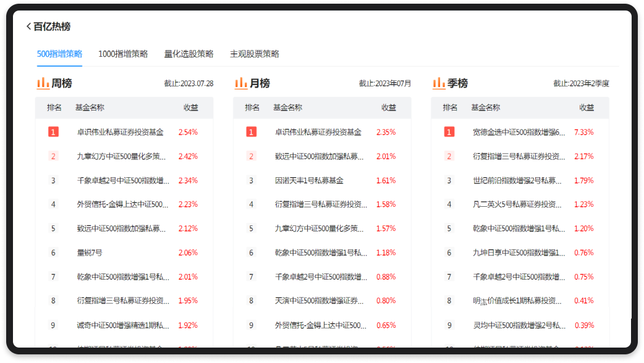The height and width of the screenshot is (363, 644).
Task: Click 7.33% return value in 季榜
Action: [x=583, y=132]
